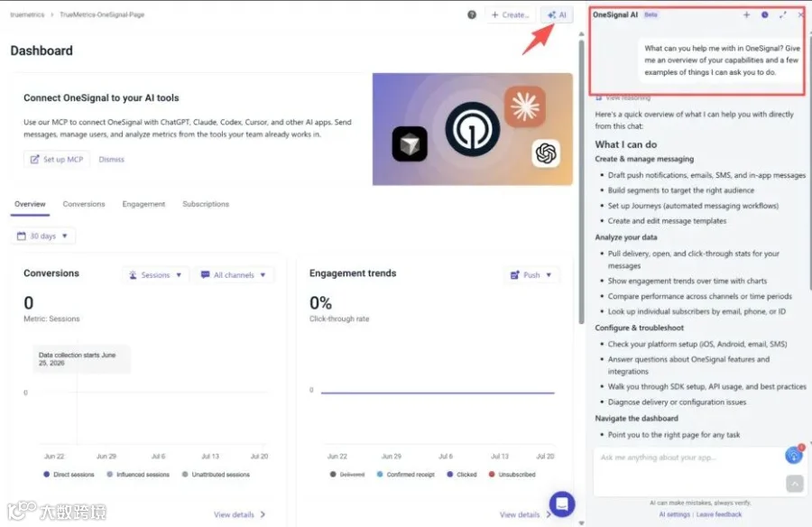Image resolution: width=812 pixels, height=527 pixels.
Task: Click the 'Click-through rate' label
Action: pos(339,319)
